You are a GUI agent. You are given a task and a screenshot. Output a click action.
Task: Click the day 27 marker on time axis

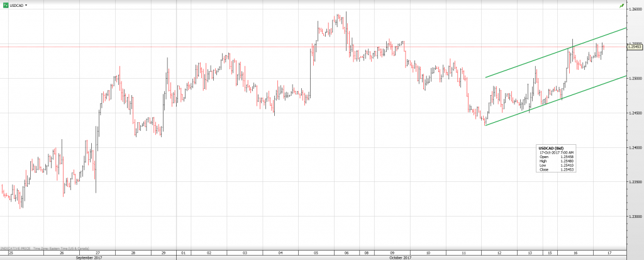coord(98,252)
